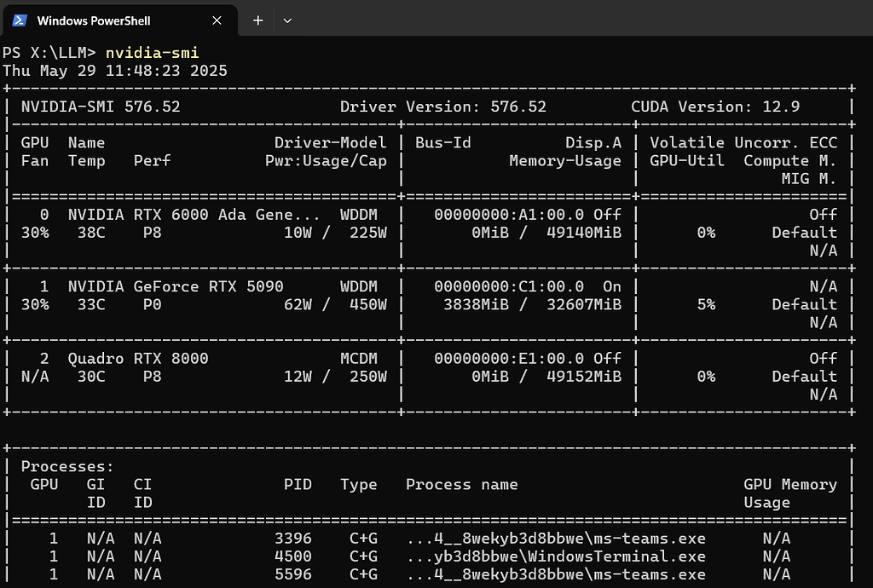The height and width of the screenshot is (588, 873).
Task: Open a new tab with the plus button
Action: coord(258,20)
